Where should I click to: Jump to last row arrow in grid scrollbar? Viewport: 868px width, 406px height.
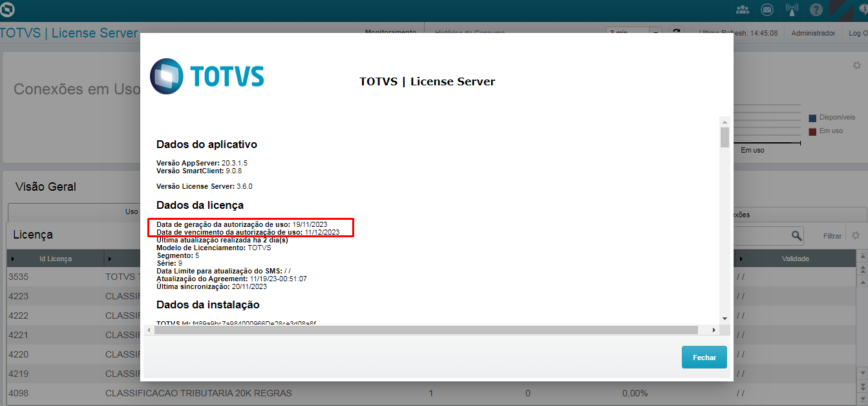click(x=862, y=400)
